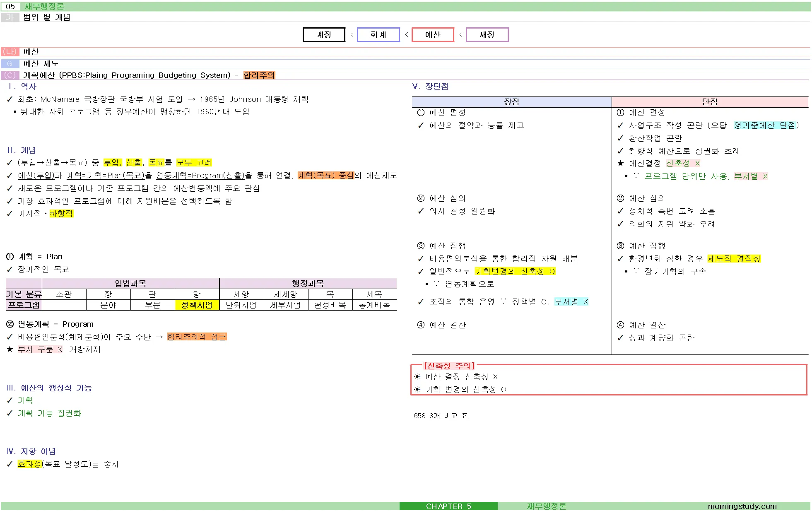Click the 세부사업 cell
This screenshot has width=812, height=511.
pos(286,305)
